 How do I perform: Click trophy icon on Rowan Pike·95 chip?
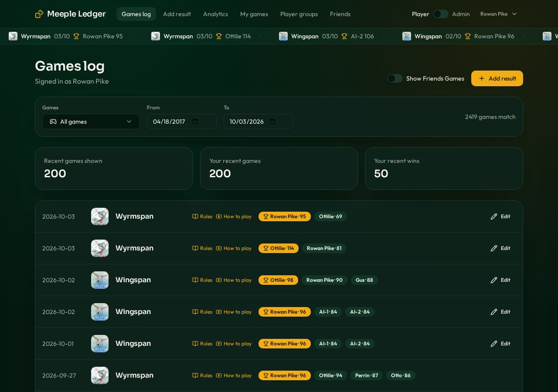point(265,216)
